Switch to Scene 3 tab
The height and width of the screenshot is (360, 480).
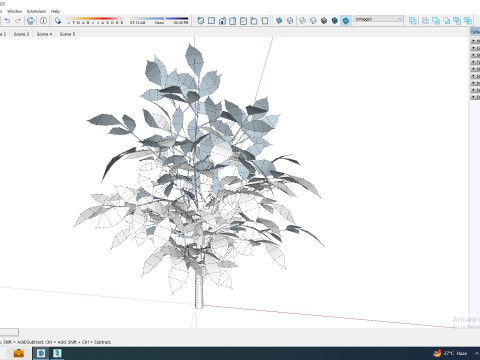click(21, 34)
